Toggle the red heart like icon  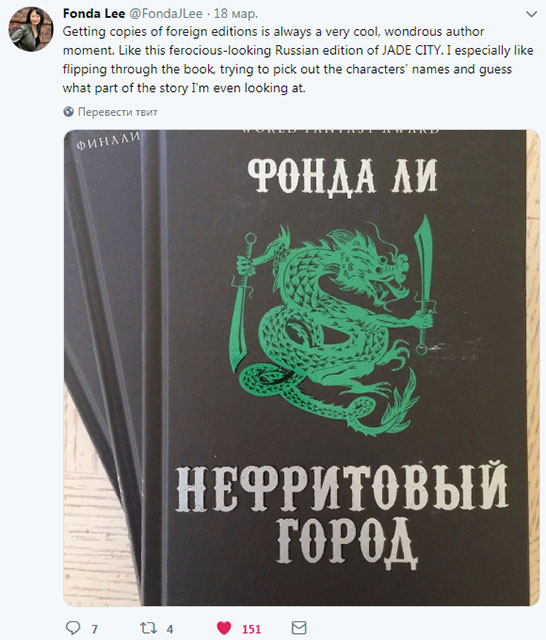click(224, 628)
